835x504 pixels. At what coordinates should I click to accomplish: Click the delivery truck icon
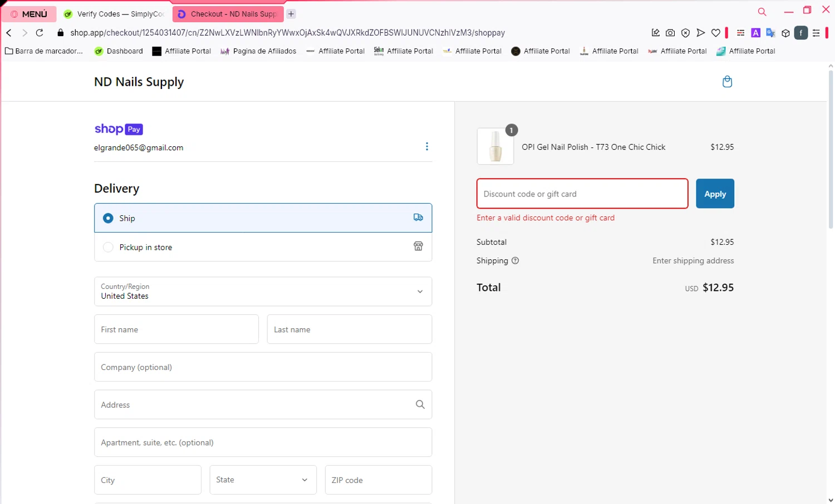pos(418,218)
